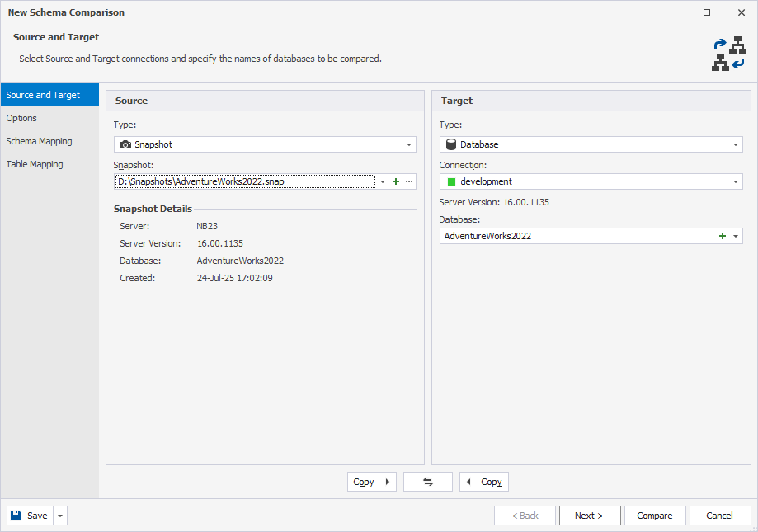Click the Save disk icon

(x=15, y=515)
